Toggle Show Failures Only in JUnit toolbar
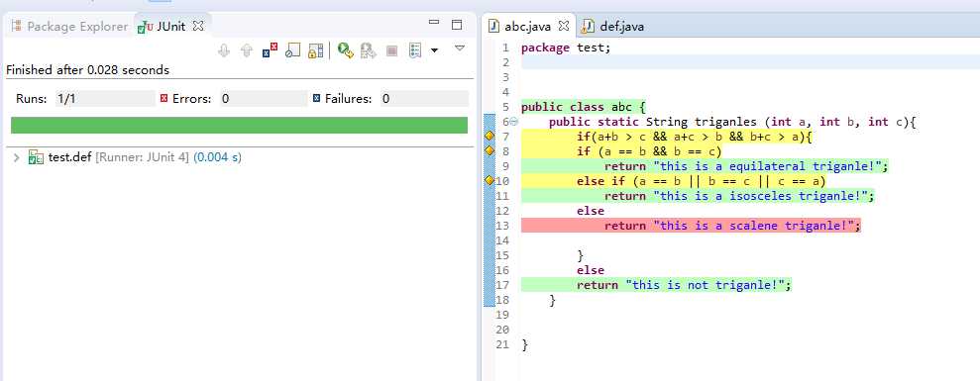 [270, 50]
